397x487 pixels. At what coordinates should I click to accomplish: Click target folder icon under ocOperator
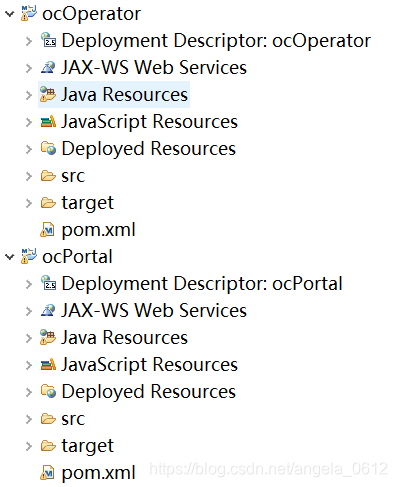point(48,203)
